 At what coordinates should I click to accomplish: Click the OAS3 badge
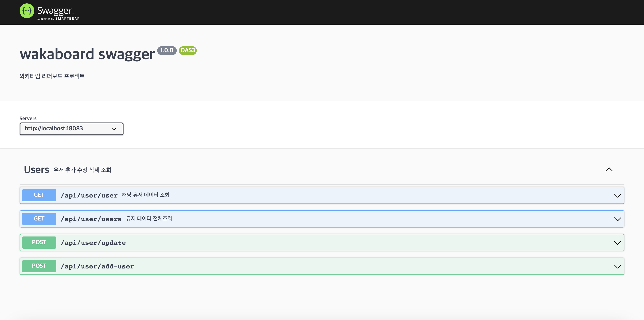coord(187,50)
